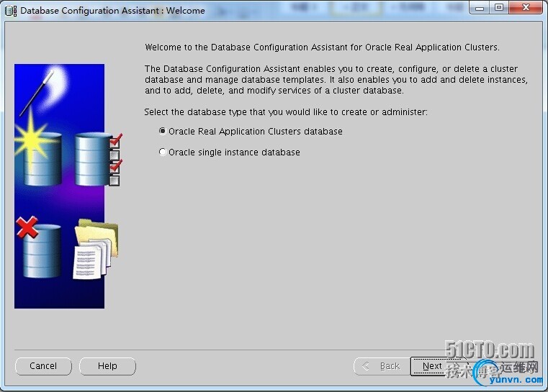Select Oracle Real Application Clusters database option
This screenshot has width=548, height=392.
pyautogui.click(x=250, y=131)
